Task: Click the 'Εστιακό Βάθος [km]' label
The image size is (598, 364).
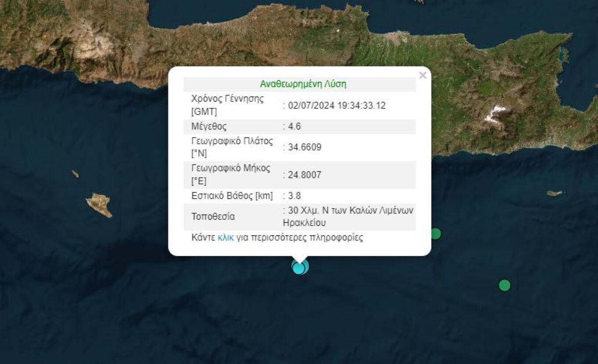Action: click(232, 196)
